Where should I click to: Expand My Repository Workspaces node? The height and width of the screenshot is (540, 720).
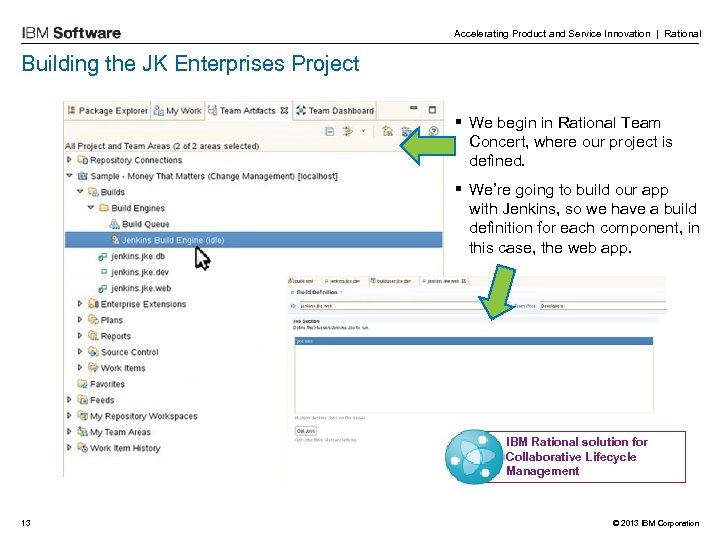coord(69,416)
